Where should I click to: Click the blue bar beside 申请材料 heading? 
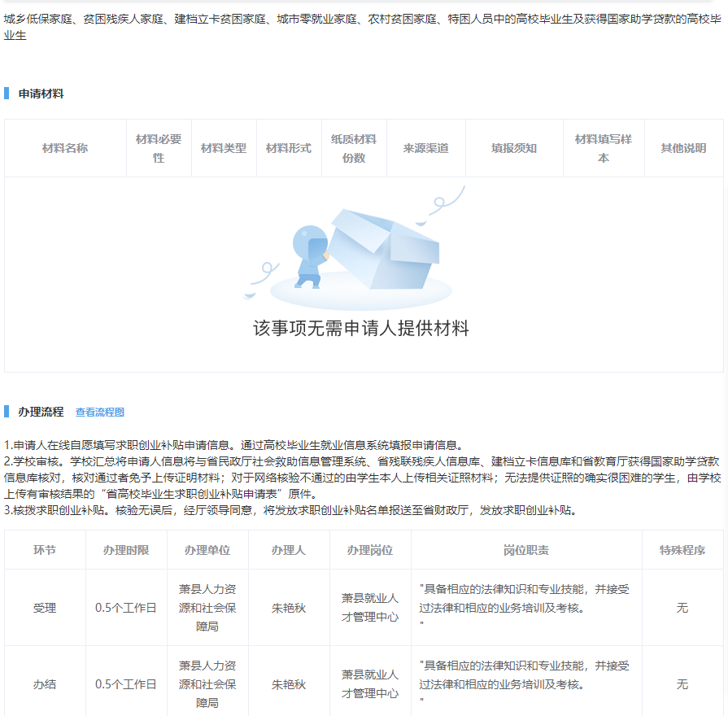(x=7, y=94)
